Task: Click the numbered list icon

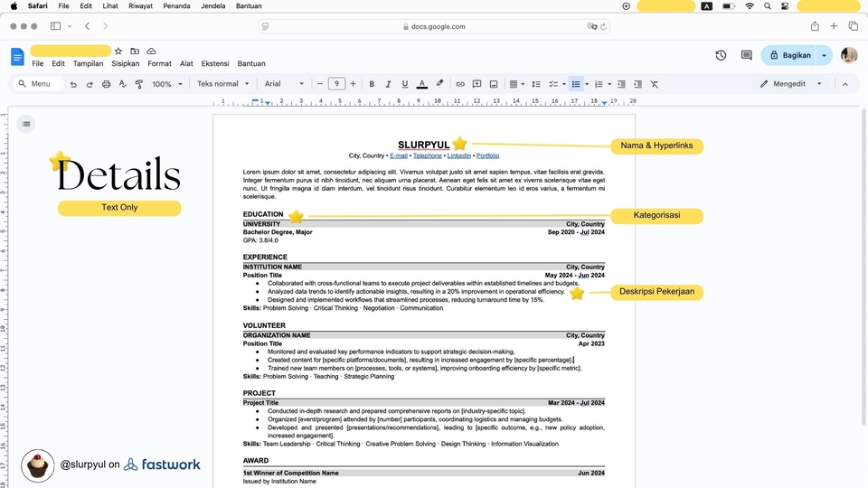Action: point(599,84)
